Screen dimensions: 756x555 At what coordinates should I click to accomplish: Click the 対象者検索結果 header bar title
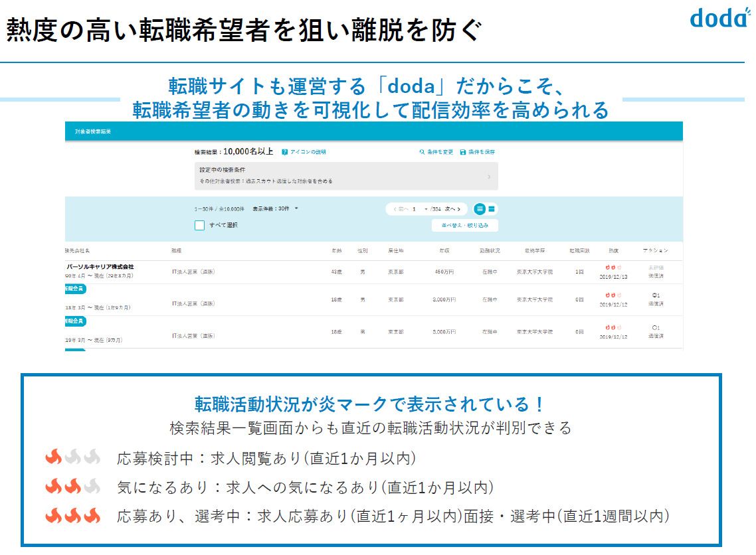click(x=92, y=131)
